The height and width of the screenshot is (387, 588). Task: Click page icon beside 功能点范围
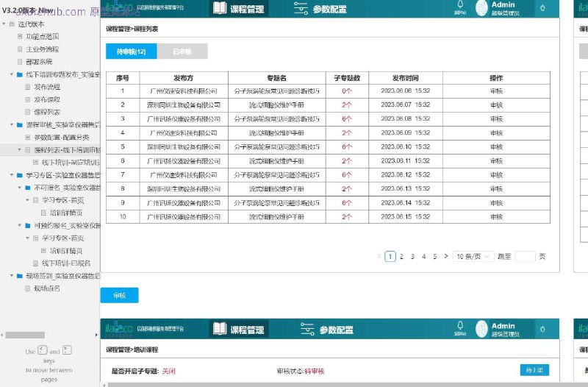20,36
